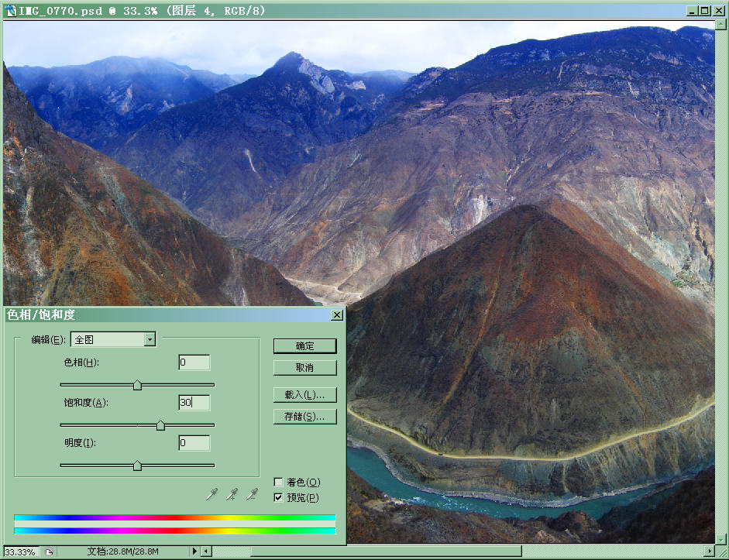Viewport: 729px width, 560px height.
Task: Select the subtract-from-sample eyedropper
Action: tap(251, 494)
